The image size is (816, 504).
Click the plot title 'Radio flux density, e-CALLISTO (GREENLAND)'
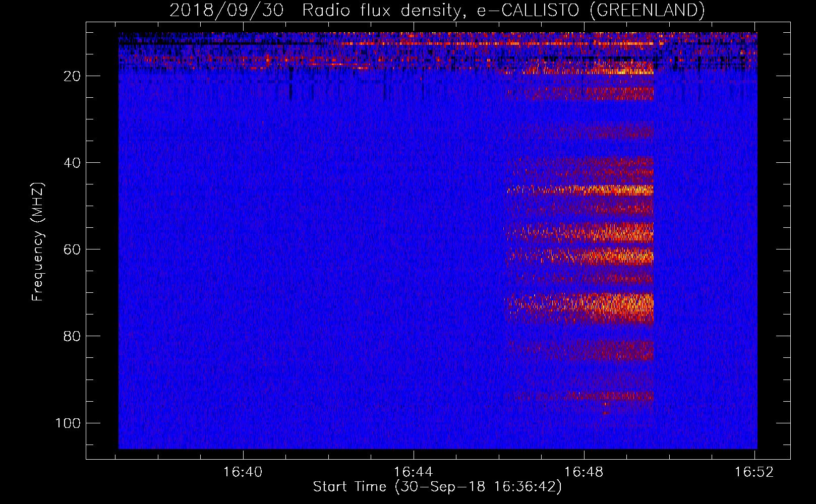503,10
